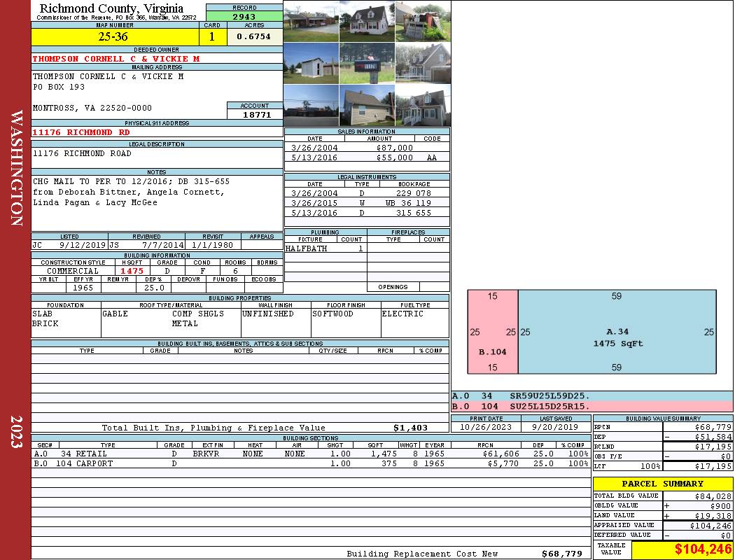Click the deeded owner name in red
The image size is (735, 560).
pos(116,59)
